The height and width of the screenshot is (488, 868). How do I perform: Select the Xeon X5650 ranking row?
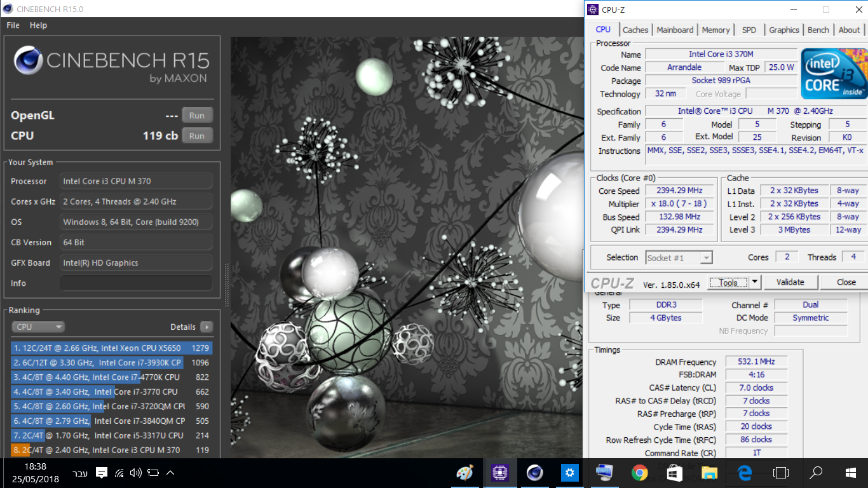click(112, 348)
